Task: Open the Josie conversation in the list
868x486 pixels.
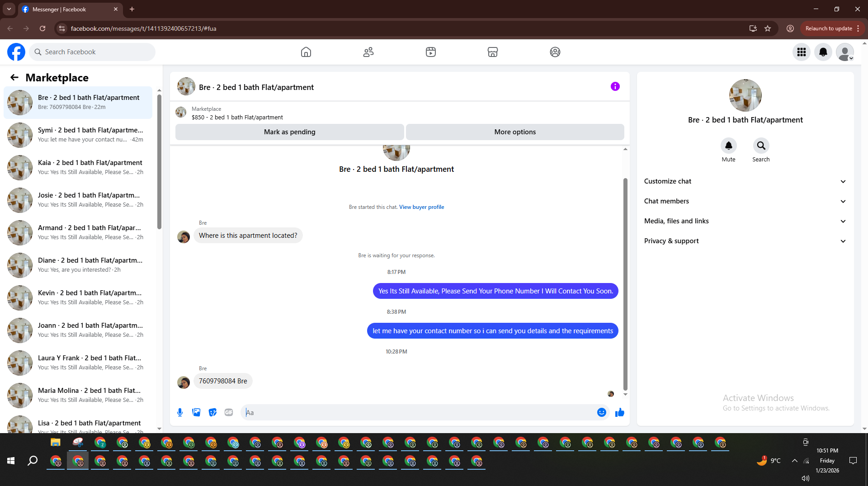Action: (78, 200)
